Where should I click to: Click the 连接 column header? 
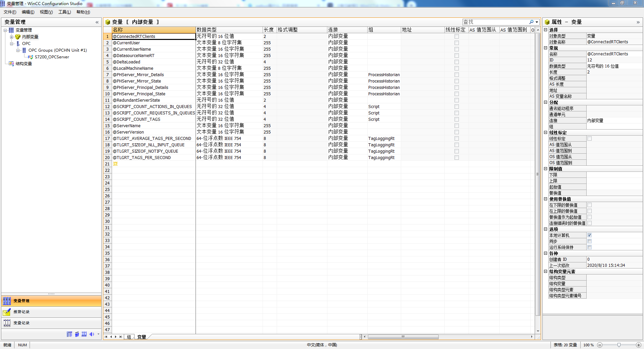click(347, 30)
